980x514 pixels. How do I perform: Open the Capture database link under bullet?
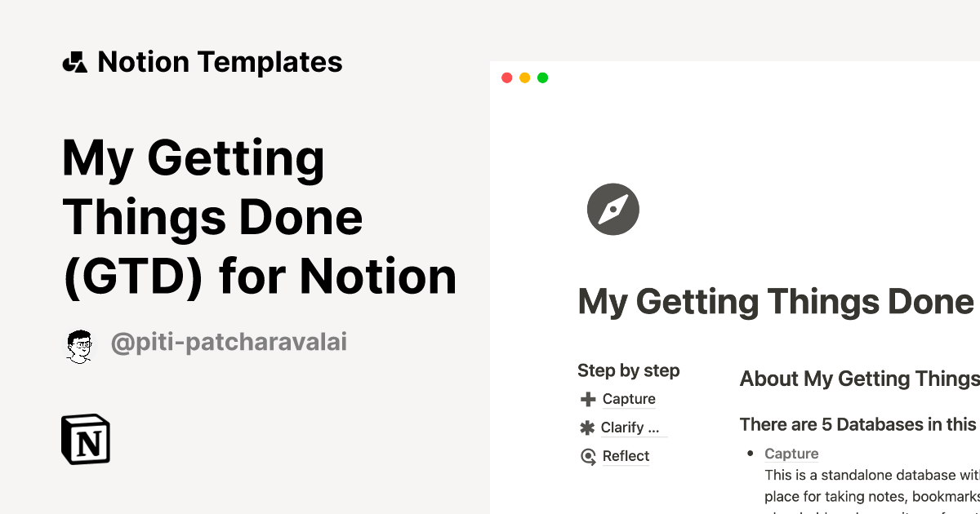(x=791, y=453)
